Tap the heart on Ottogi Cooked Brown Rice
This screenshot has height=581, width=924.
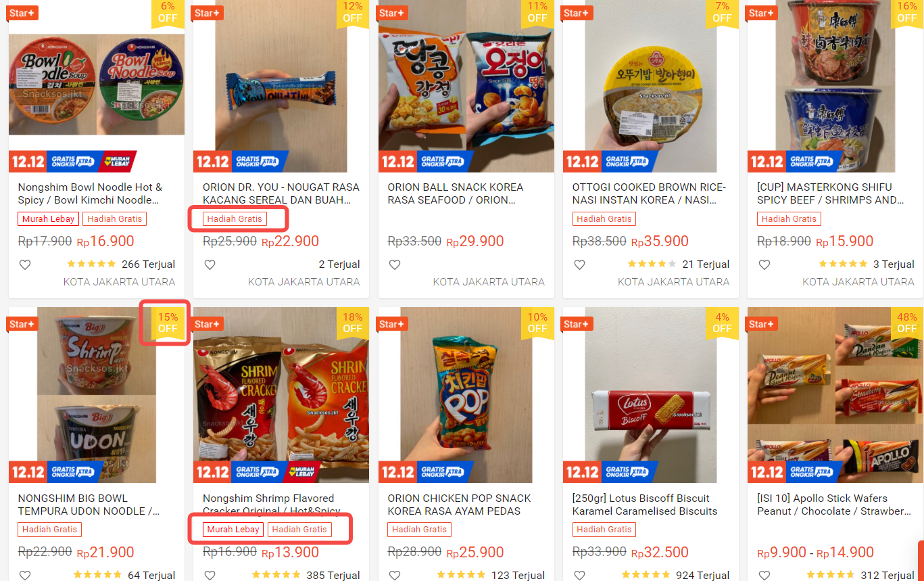(x=579, y=264)
